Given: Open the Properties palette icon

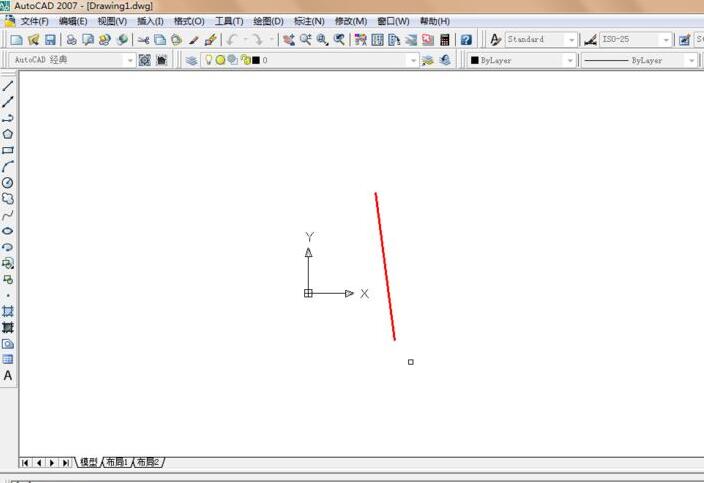Looking at the screenshot, I should click(x=361, y=40).
